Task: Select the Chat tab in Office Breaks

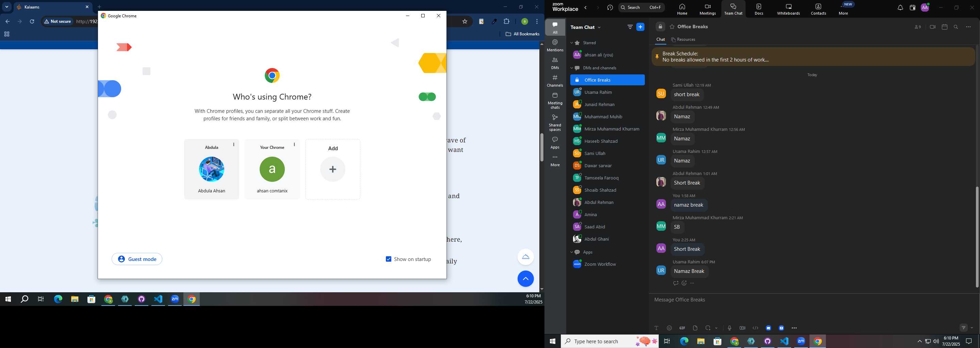Action: (660, 39)
